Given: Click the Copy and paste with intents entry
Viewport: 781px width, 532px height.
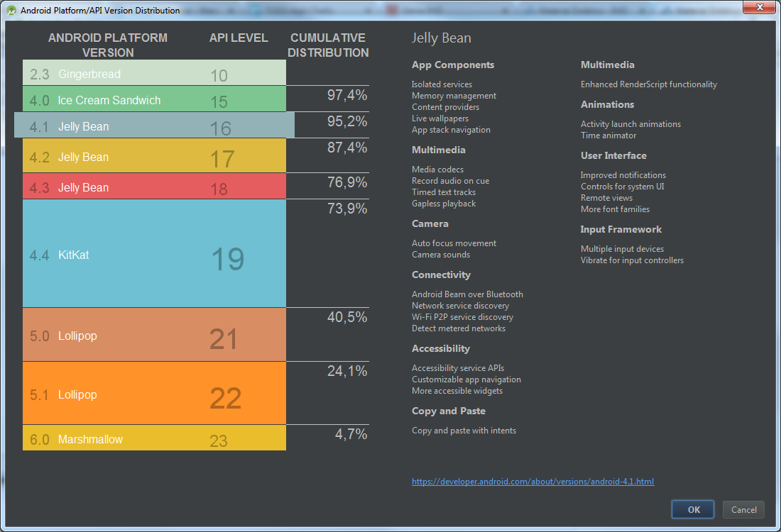Looking at the screenshot, I should (464, 431).
